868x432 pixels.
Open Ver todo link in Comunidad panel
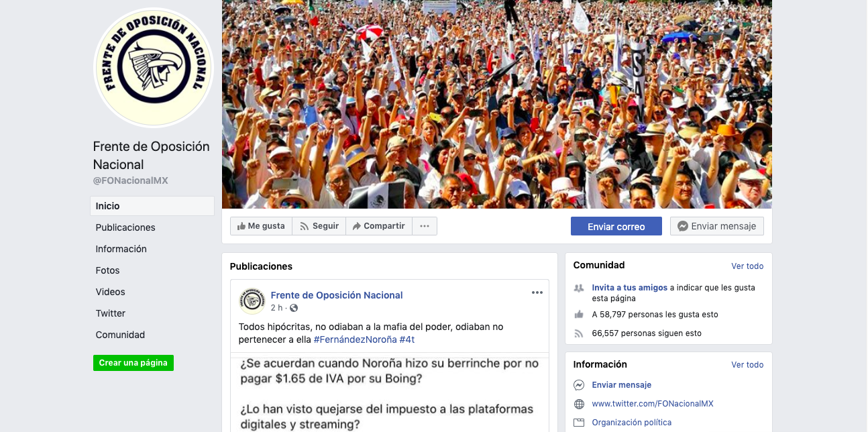coord(747,266)
